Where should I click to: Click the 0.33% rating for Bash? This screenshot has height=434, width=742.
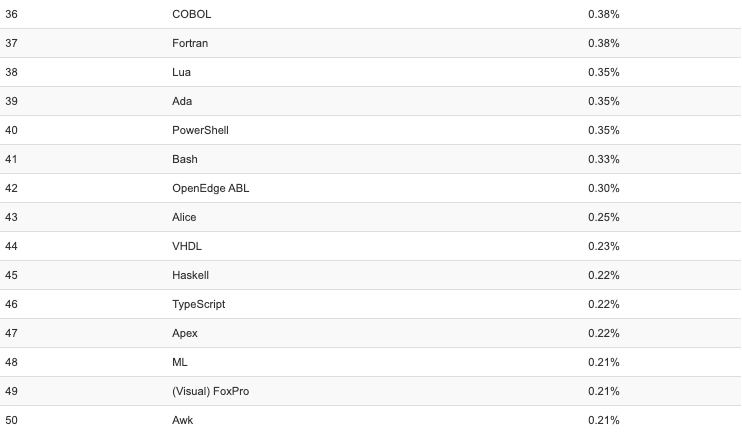click(x=604, y=160)
